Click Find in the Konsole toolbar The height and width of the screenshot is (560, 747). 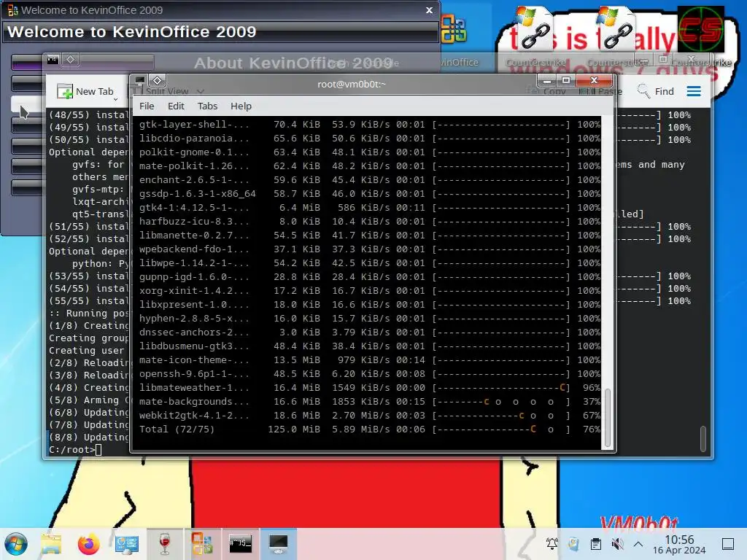pos(656,91)
